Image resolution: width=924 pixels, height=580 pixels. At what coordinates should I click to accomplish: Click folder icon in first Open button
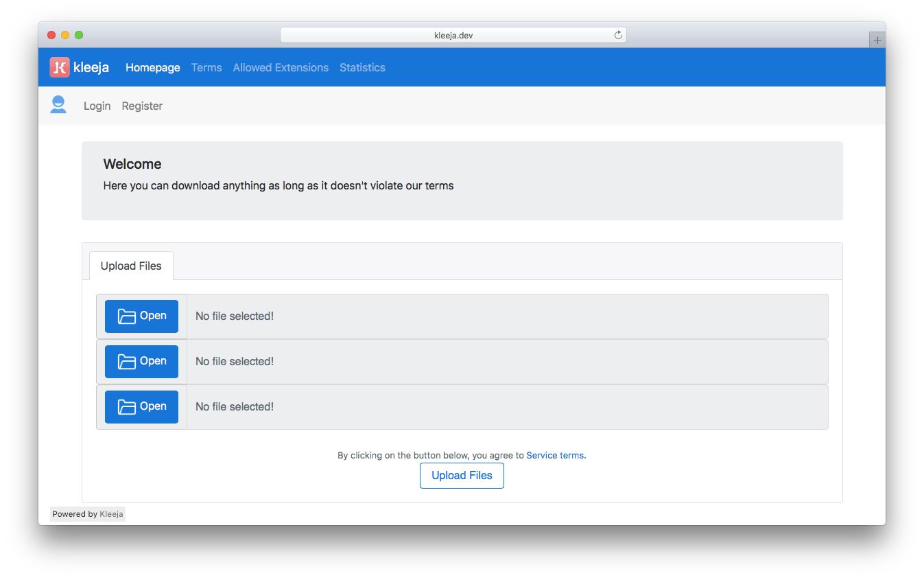127,316
